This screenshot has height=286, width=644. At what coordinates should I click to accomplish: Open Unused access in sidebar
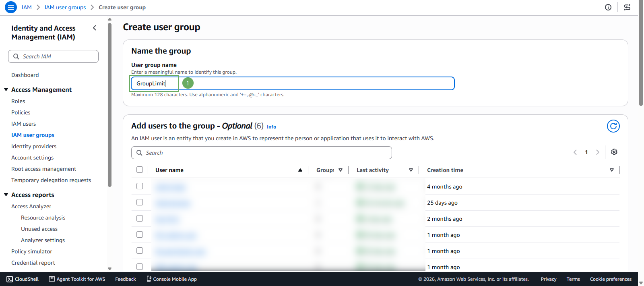[39, 229]
